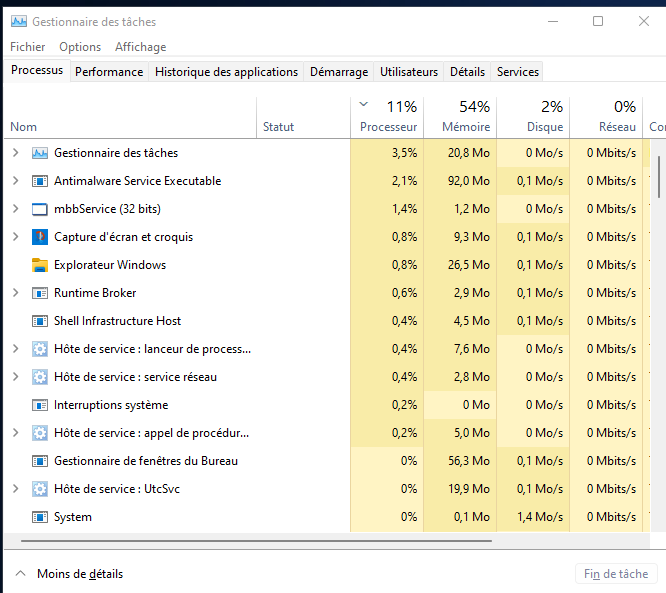
Task: Click the 92,0 Mo memory cell
Action: (x=460, y=181)
